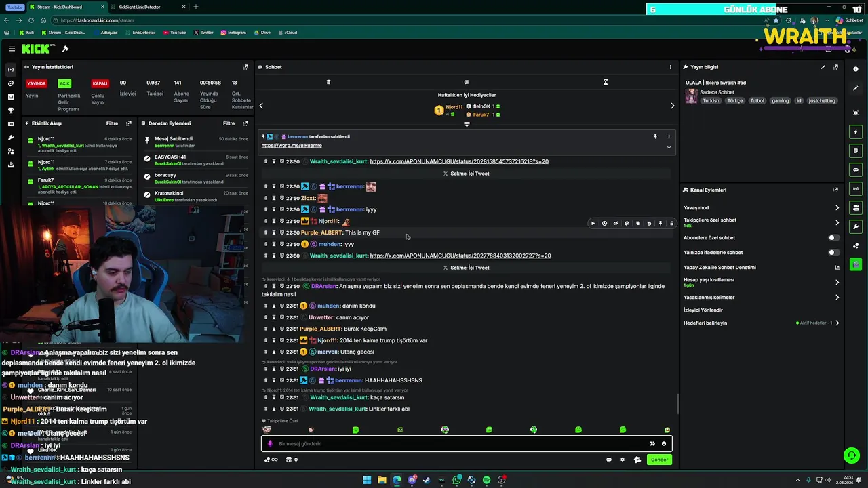Open the Instagram bookmark
Viewport: 868px width, 488px height.
coord(233,33)
